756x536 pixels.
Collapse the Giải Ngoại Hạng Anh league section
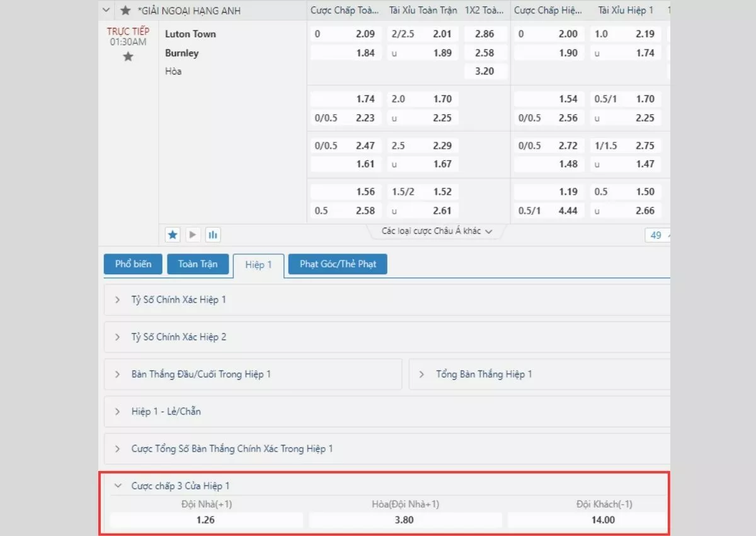pos(106,10)
